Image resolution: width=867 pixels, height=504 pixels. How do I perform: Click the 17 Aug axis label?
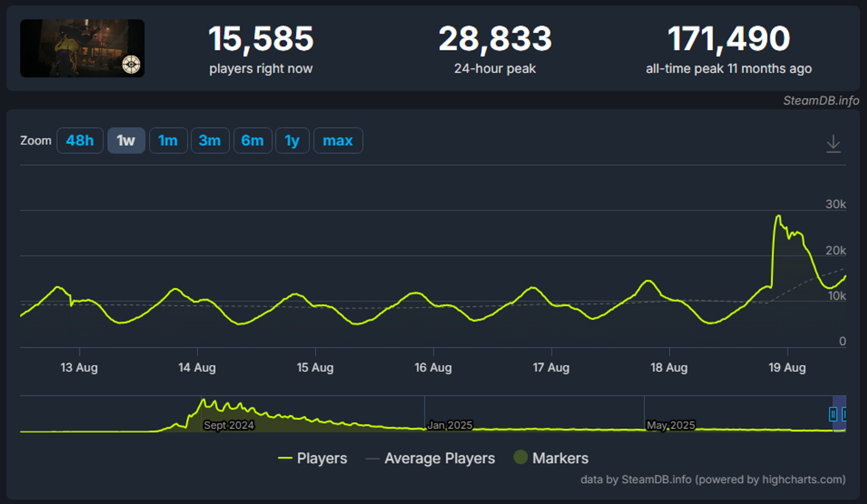(x=551, y=368)
